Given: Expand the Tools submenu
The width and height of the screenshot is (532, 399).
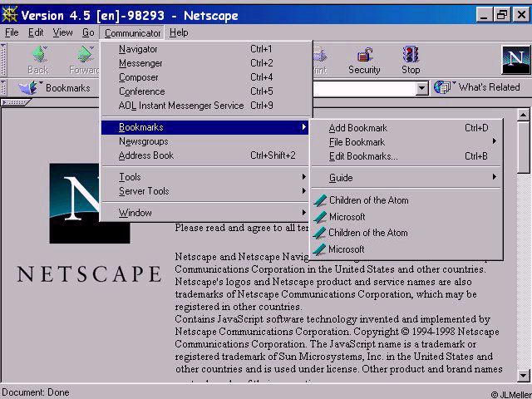Looking at the screenshot, I should pyautogui.click(x=205, y=177).
